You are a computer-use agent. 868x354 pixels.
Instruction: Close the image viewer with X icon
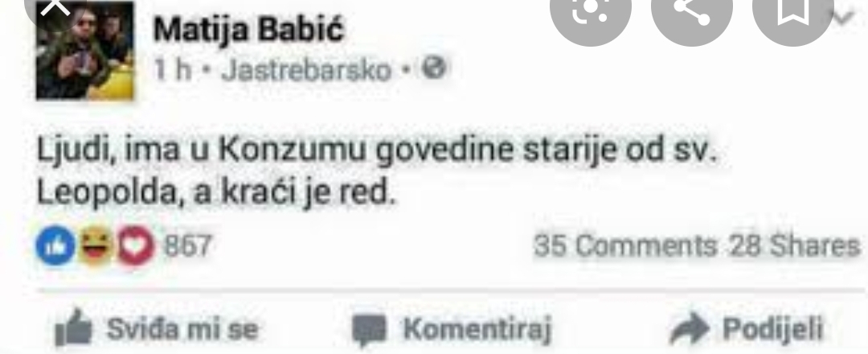tap(55, 6)
